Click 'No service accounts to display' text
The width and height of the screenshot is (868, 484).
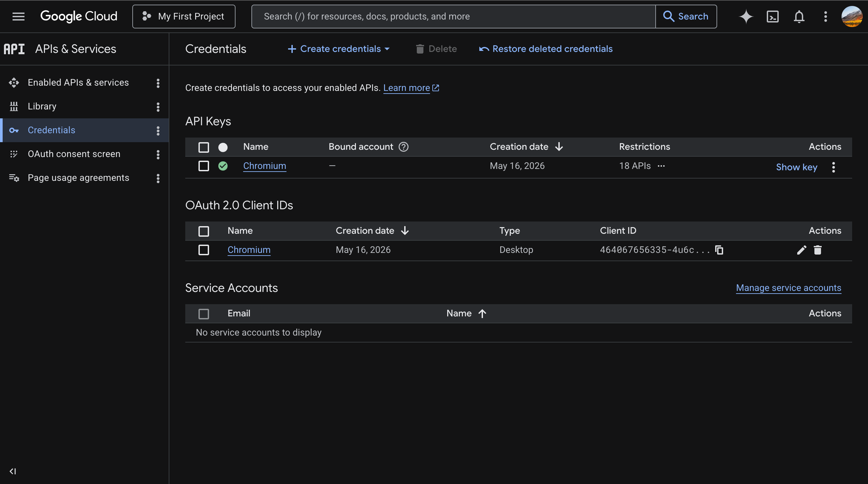[x=259, y=333]
